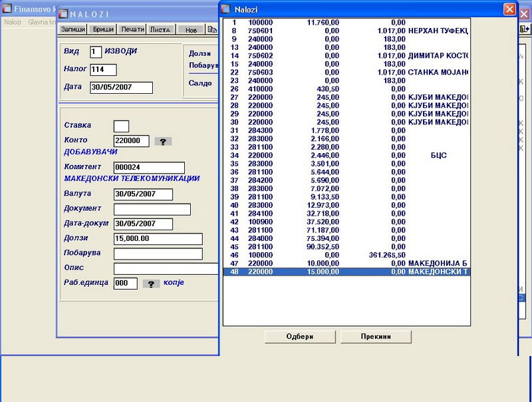
Task: Click the Валута date field
Action: [143, 194]
